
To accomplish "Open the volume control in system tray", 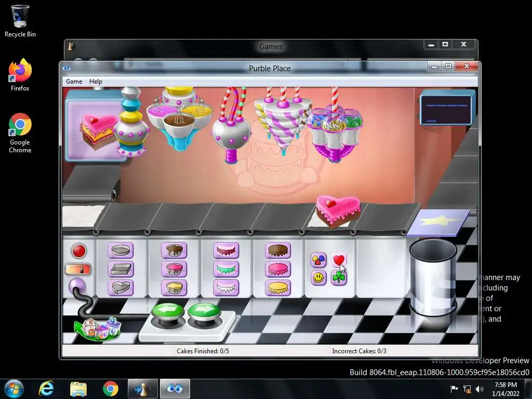I will [480, 389].
